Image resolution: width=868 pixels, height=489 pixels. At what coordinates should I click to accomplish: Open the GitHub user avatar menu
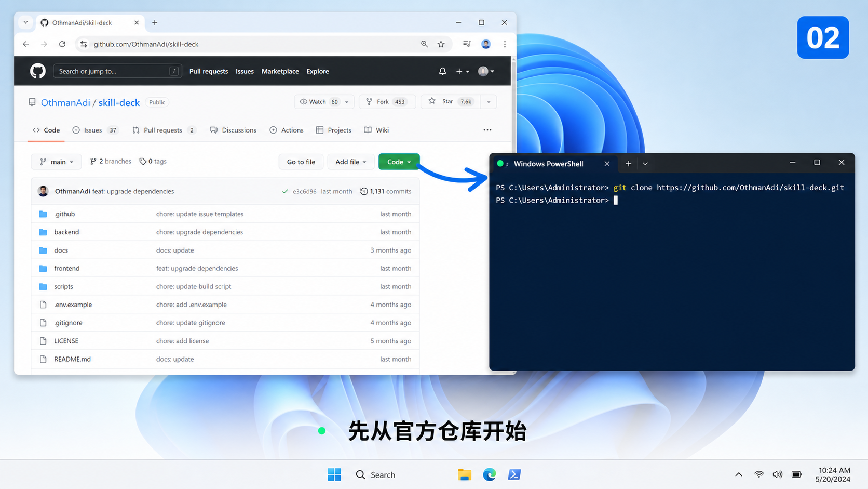click(486, 71)
